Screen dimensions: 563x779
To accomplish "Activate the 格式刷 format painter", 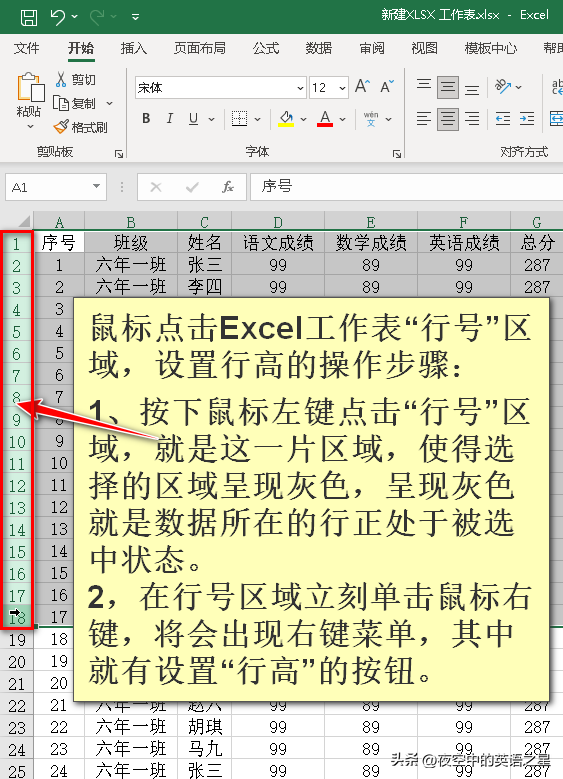I will pos(80,127).
